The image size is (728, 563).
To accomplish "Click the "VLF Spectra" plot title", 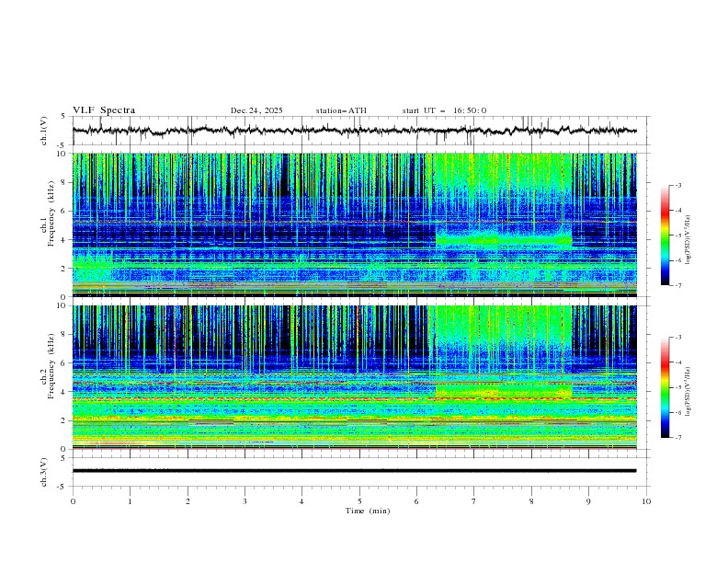I will point(104,110).
